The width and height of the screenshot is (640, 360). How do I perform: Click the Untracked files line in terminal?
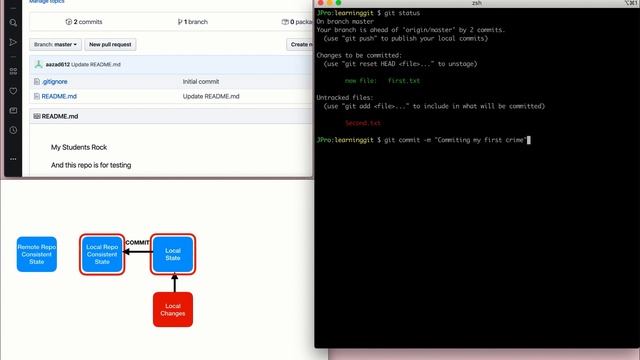(x=344, y=98)
